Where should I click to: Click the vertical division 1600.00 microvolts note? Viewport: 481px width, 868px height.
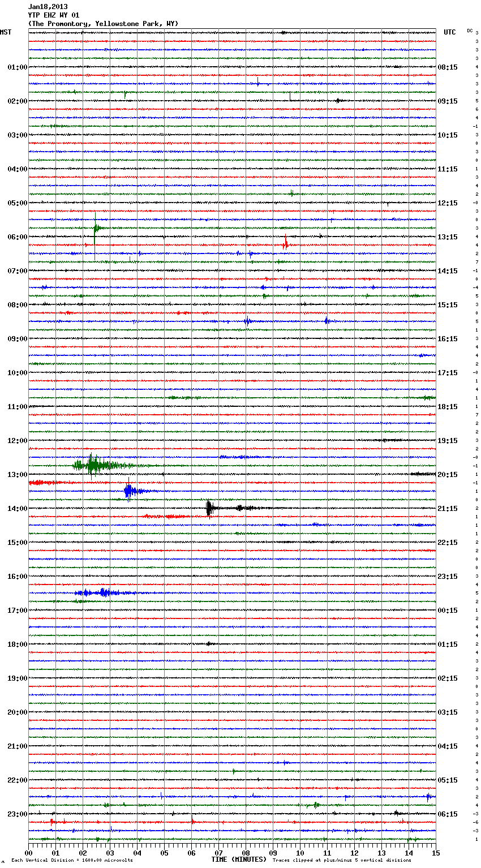pyautogui.click(x=72, y=860)
